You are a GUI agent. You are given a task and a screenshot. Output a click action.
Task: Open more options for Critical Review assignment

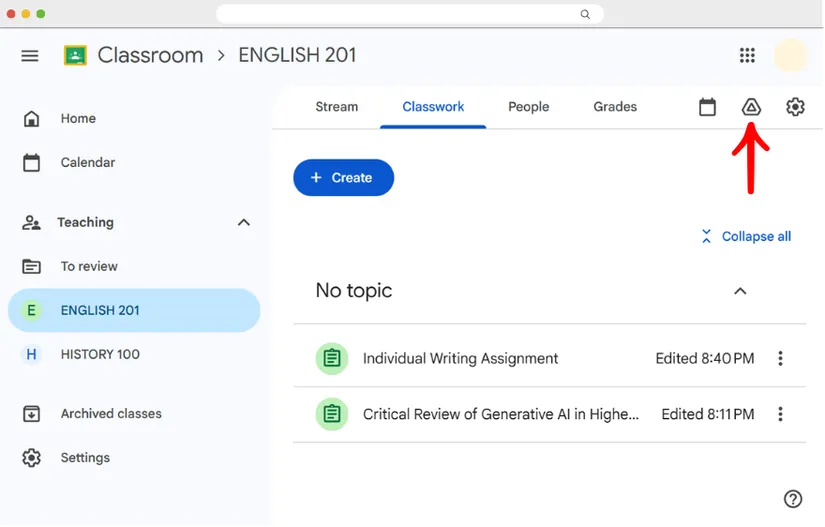point(780,414)
